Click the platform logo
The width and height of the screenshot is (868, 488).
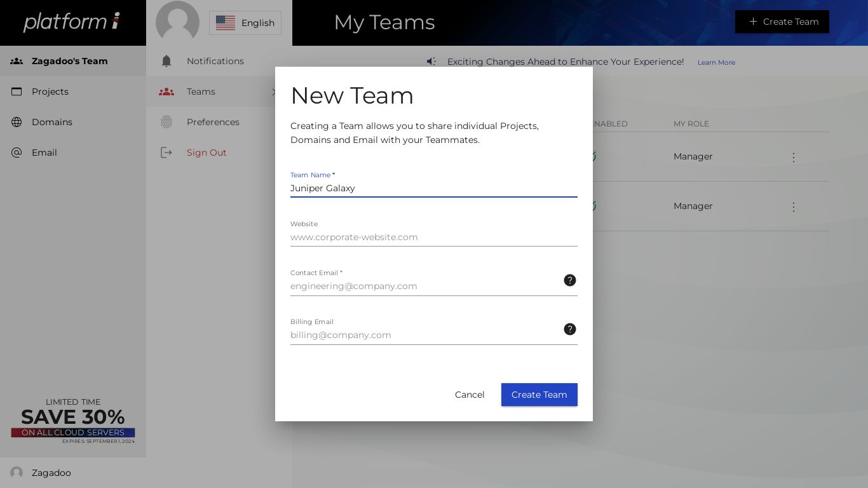click(x=72, y=22)
